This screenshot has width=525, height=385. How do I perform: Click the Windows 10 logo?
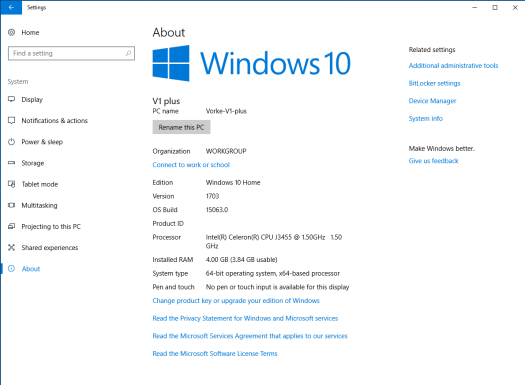point(251,63)
